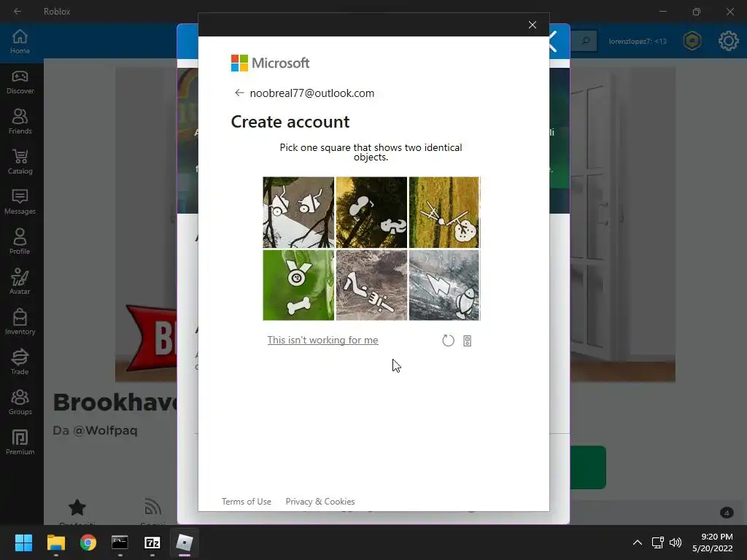The height and width of the screenshot is (560, 747).
Task: Open Discover in the Roblox sidebar
Action: coord(20,82)
